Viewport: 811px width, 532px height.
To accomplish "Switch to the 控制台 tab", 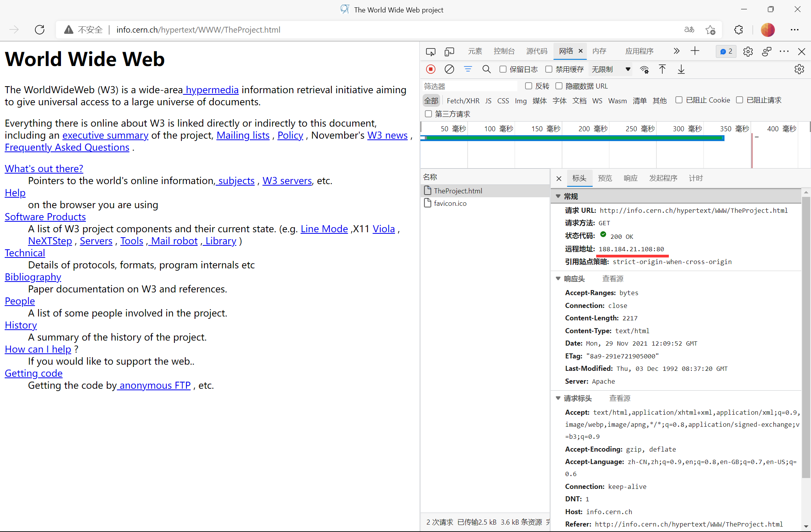I will click(x=504, y=51).
